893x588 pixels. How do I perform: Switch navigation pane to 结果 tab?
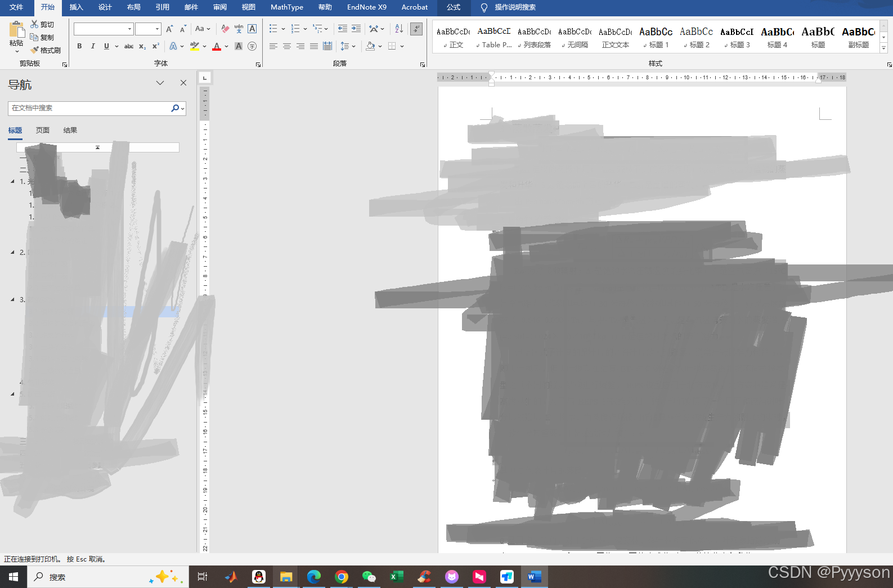(x=70, y=131)
